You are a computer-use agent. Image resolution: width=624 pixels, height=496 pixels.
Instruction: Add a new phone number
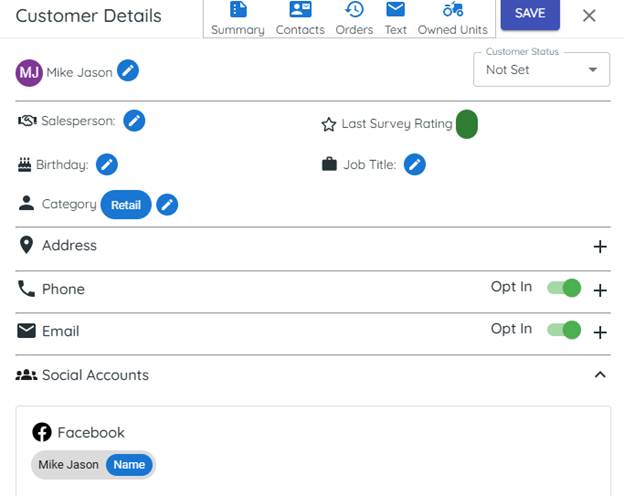click(x=600, y=290)
